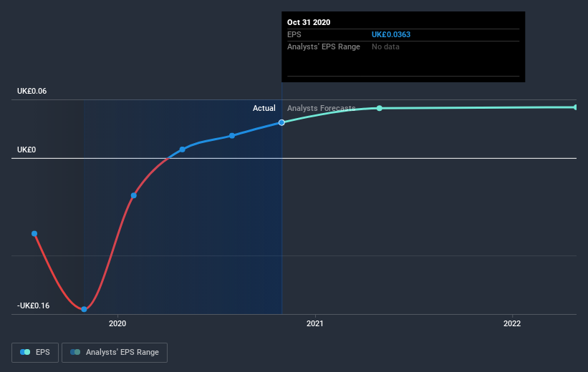Click the 2020 x-axis label
The width and height of the screenshot is (588, 372).
pos(117,323)
